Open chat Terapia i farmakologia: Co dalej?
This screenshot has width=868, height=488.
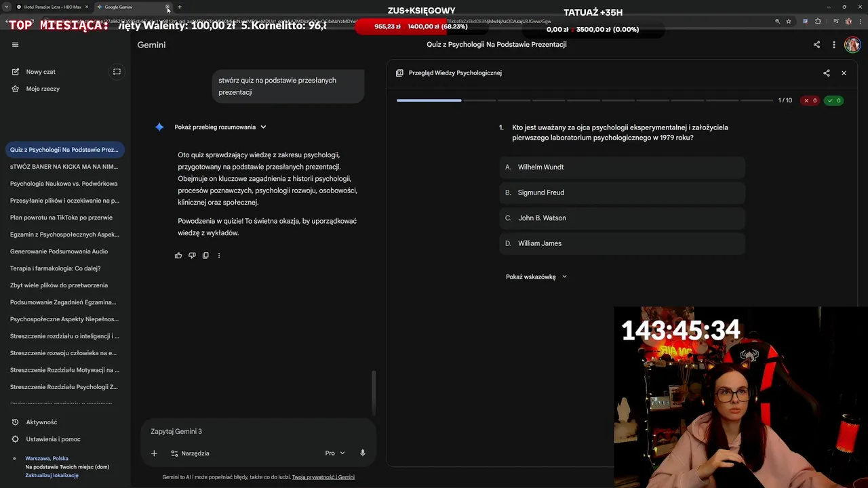pos(64,268)
